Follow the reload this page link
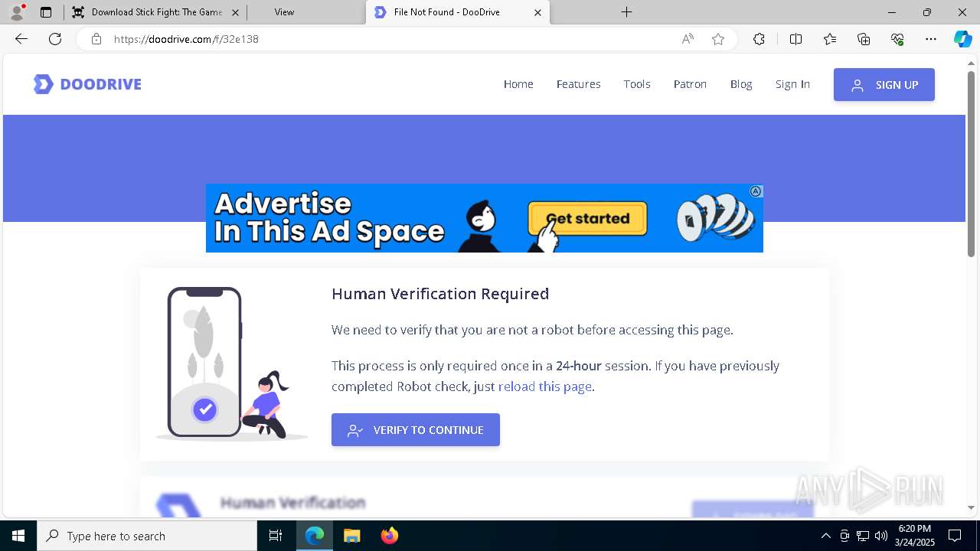The height and width of the screenshot is (551, 980). pos(545,386)
